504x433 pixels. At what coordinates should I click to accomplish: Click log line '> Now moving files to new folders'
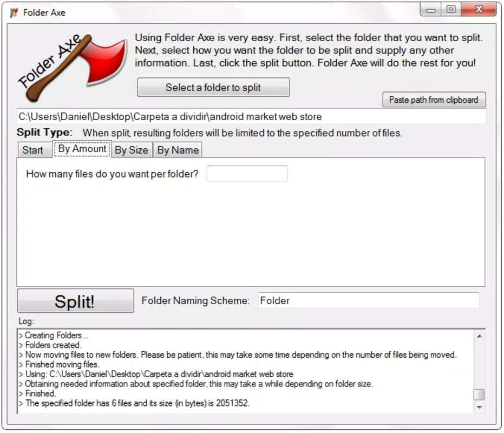coord(238,355)
